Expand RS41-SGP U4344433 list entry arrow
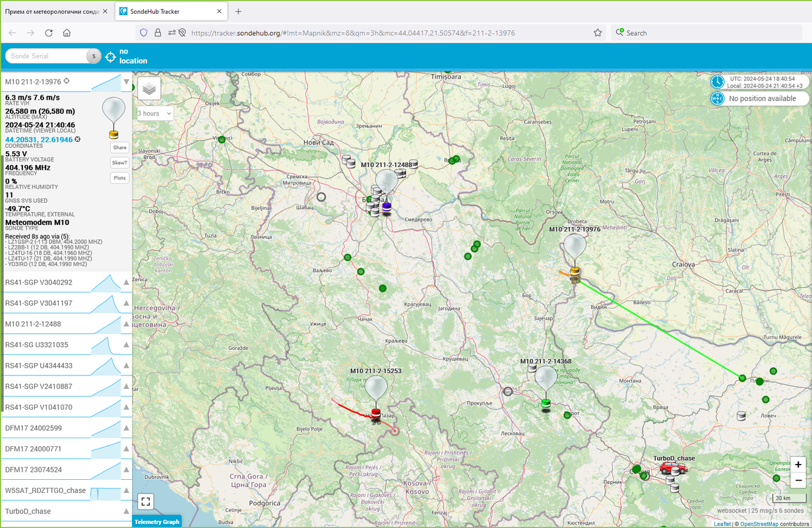Screen dimensions: 812x528 pos(126,366)
